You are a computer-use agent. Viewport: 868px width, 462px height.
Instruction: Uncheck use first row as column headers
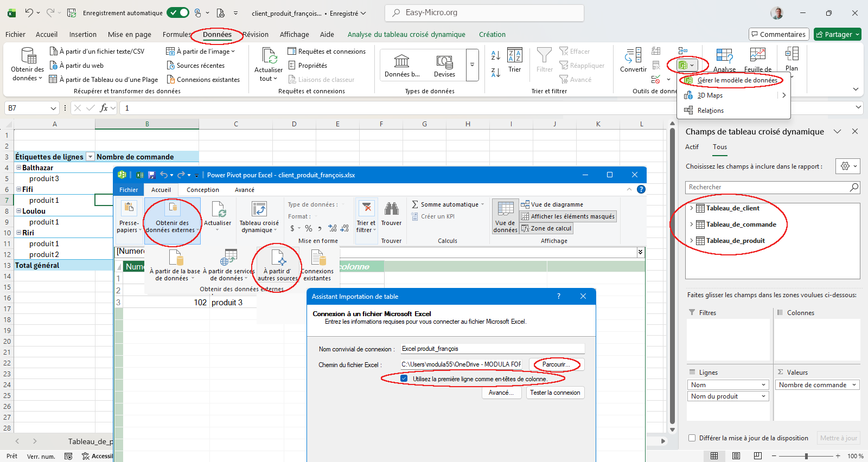(404, 378)
